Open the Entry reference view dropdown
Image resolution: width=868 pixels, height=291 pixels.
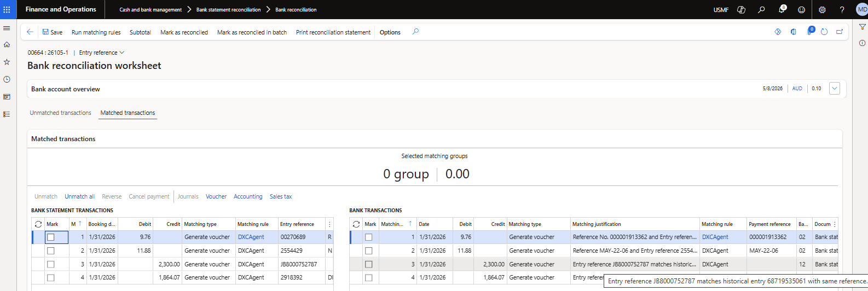tap(102, 53)
